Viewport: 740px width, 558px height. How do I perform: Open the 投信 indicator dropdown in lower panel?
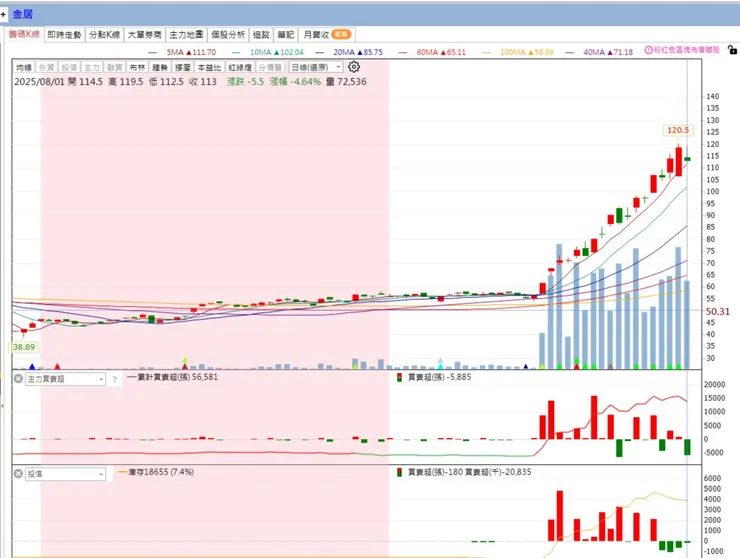[65, 474]
